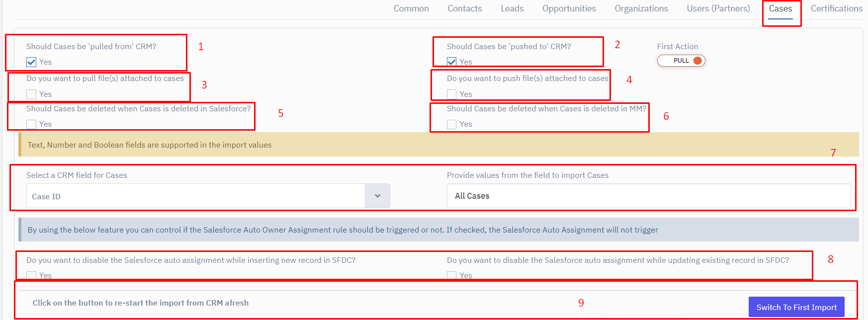The height and width of the screenshot is (320, 868).
Task: Toggle the First Action PULL switch
Action: (x=681, y=61)
